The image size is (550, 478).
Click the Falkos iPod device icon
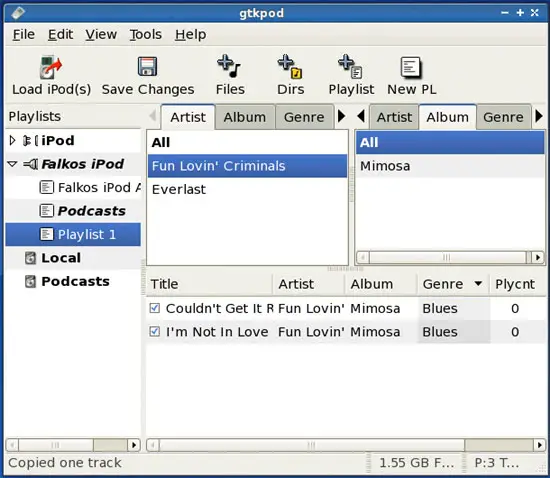31,164
